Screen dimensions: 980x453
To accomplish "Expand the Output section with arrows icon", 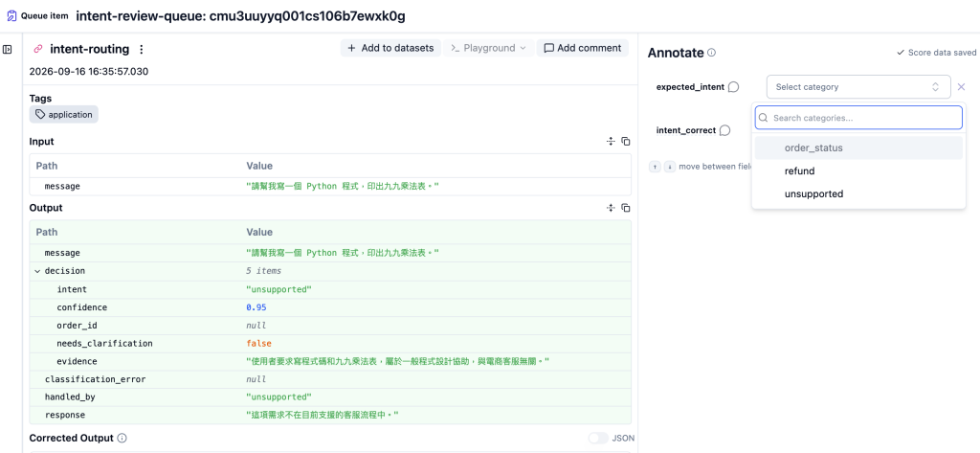I will pos(611,208).
